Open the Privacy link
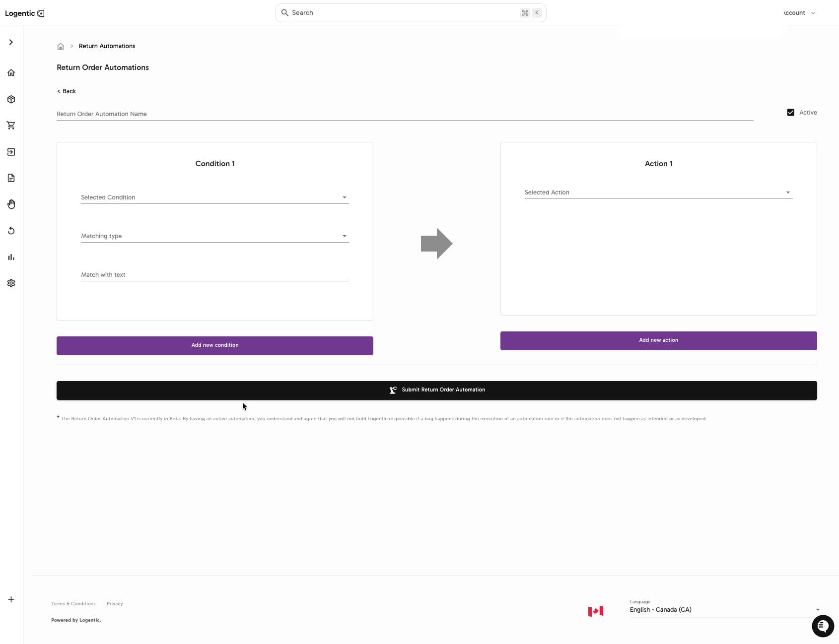839x644 pixels. [x=115, y=604]
